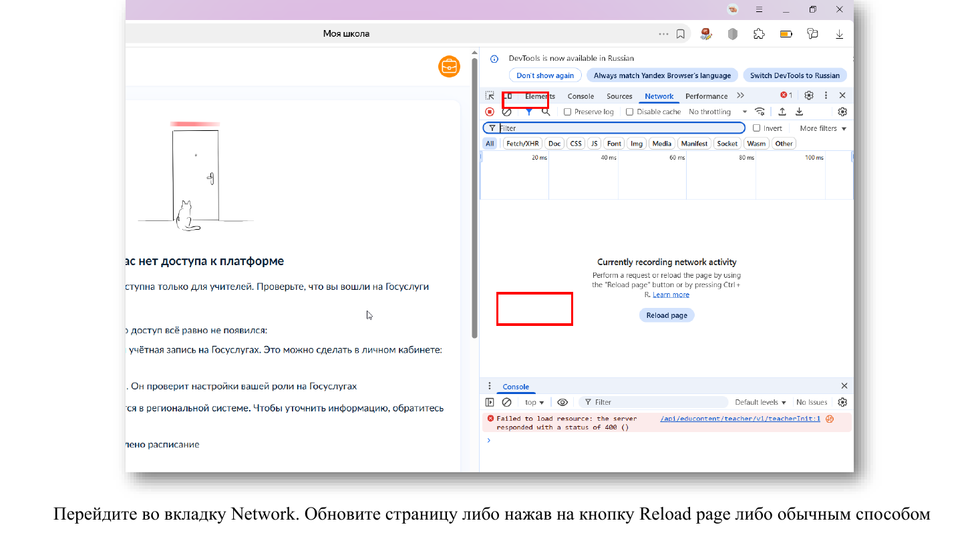The height and width of the screenshot is (551, 980).
Task: Clear console icon in drawer
Action: point(507,402)
